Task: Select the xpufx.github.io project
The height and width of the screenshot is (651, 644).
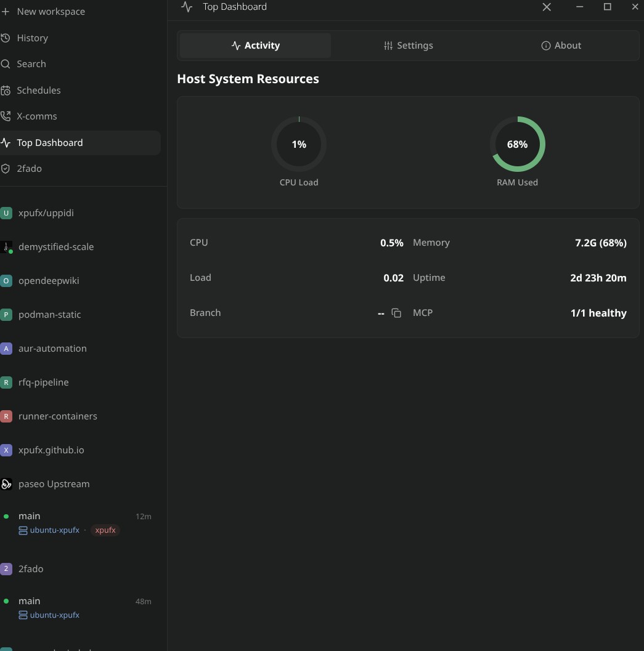Action: pos(51,450)
